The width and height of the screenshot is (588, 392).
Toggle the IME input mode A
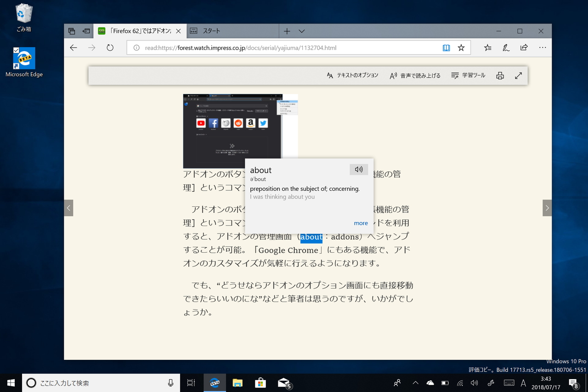click(x=523, y=382)
